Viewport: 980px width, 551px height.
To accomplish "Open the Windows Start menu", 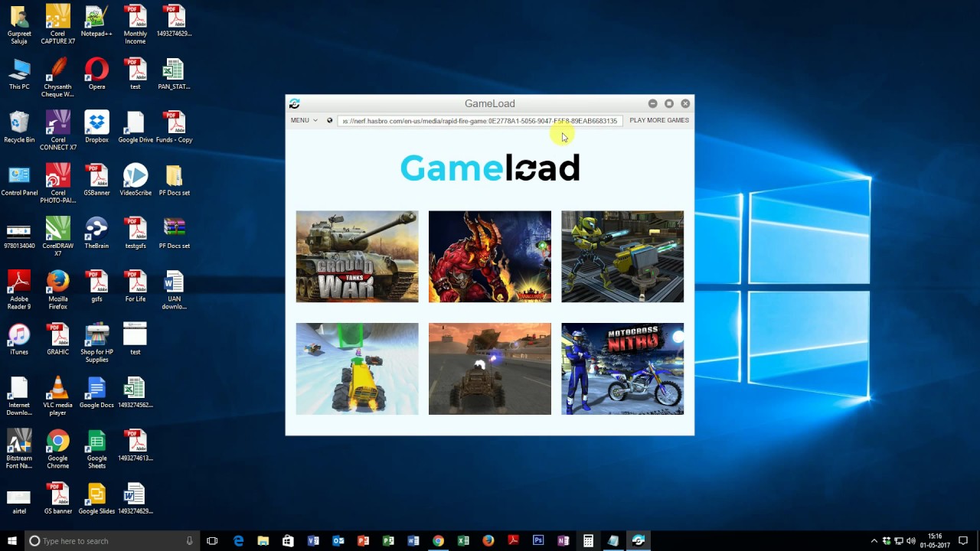I will [x=12, y=541].
